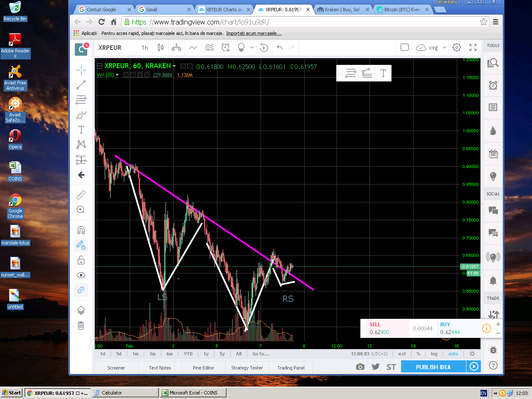Select the brush drawing tool
The width and height of the screenshot is (532, 399).
81,115
